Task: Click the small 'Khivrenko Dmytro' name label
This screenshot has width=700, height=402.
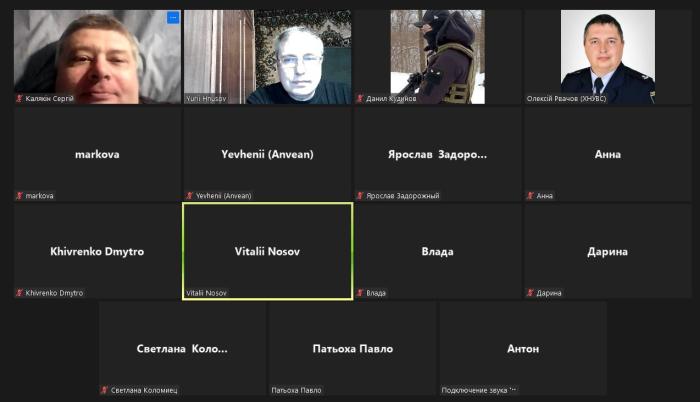Action: (x=54, y=293)
